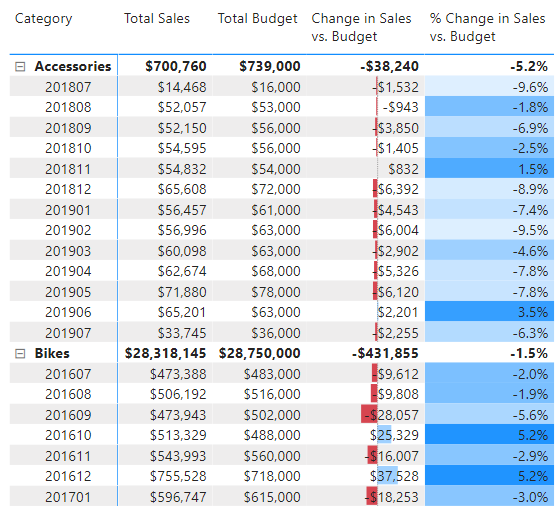
Task: Select the Bikes row label
Action: [52, 354]
